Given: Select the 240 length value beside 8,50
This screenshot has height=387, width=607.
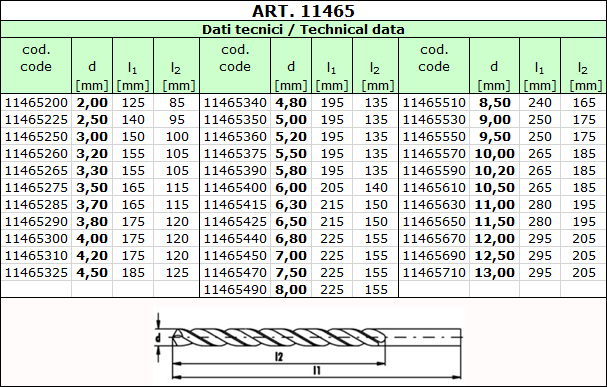Looking at the screenshot, I should [540, 103].
